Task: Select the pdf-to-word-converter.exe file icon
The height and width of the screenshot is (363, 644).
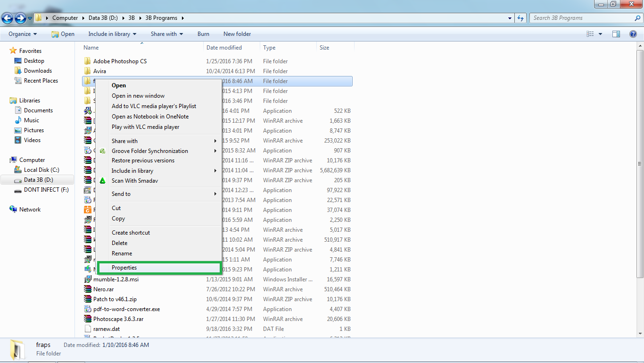Action: 88,309
